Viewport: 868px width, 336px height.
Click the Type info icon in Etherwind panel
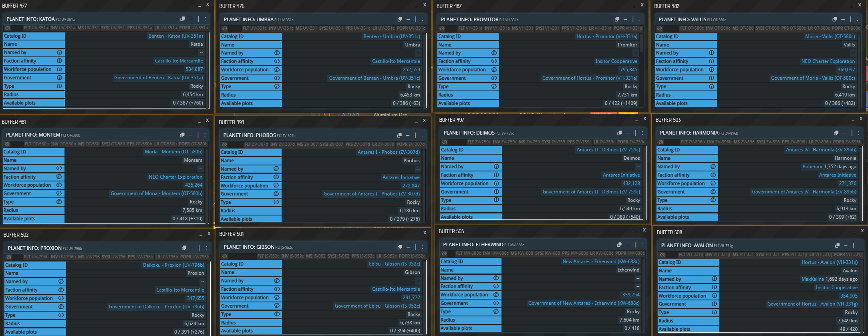click(x=496, y=312)
